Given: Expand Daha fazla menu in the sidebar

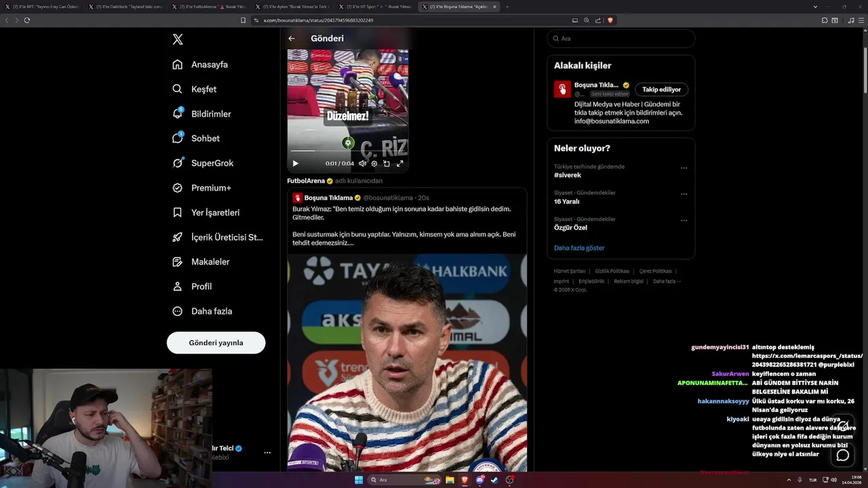Looking at the screenshot, I should coord(202,311).
